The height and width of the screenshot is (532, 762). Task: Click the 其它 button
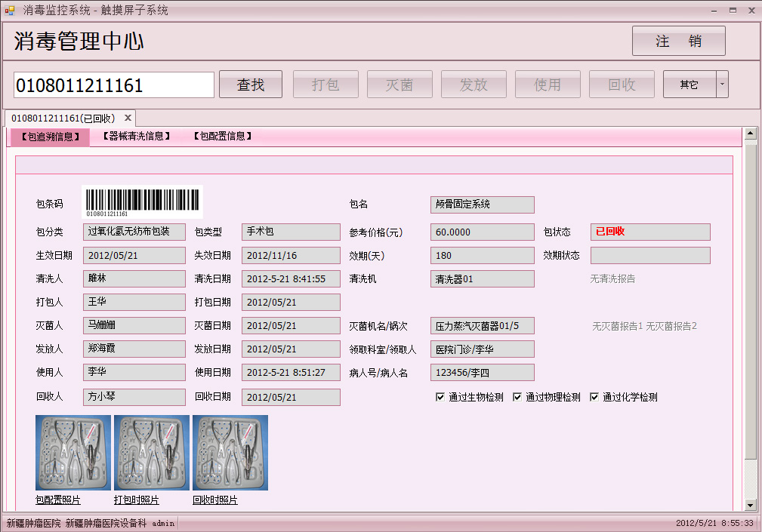tap(689, 85)
